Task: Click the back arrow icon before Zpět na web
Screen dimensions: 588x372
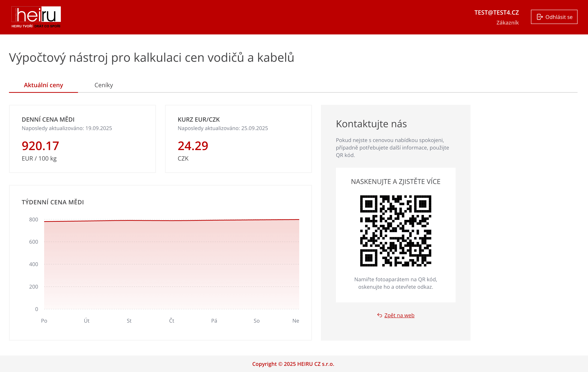Action: click(379, 315)
